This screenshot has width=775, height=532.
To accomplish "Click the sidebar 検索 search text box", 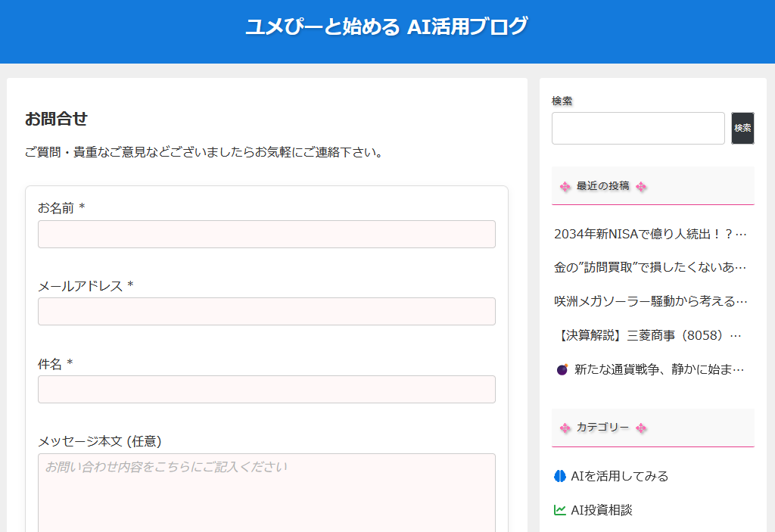I will tap(638, 129).
